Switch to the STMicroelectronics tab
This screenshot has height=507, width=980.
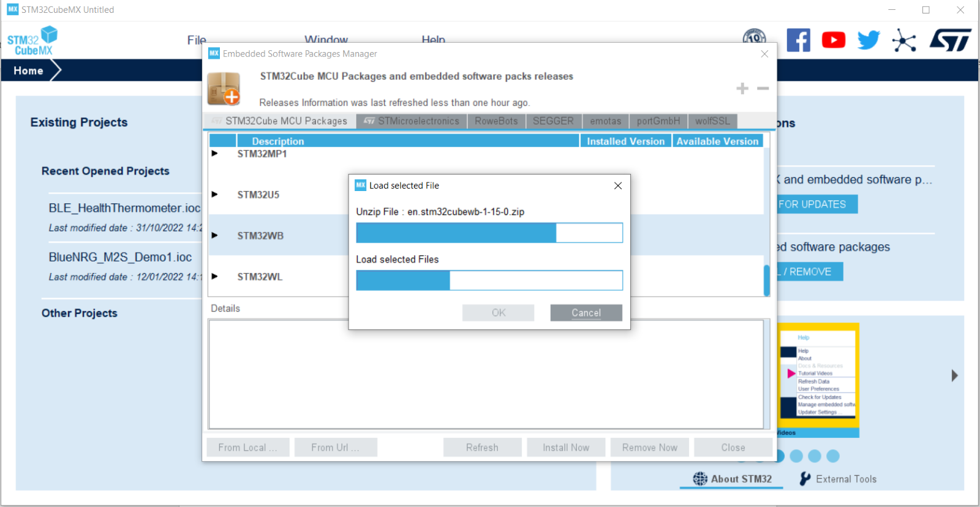(412, 121)
